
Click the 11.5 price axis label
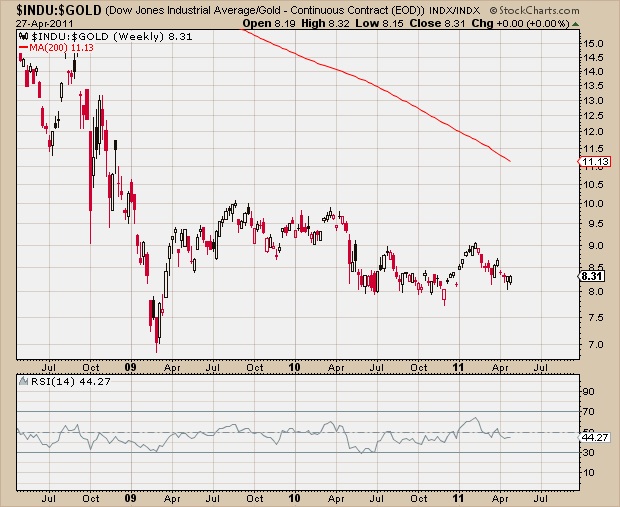coord(595,149)
